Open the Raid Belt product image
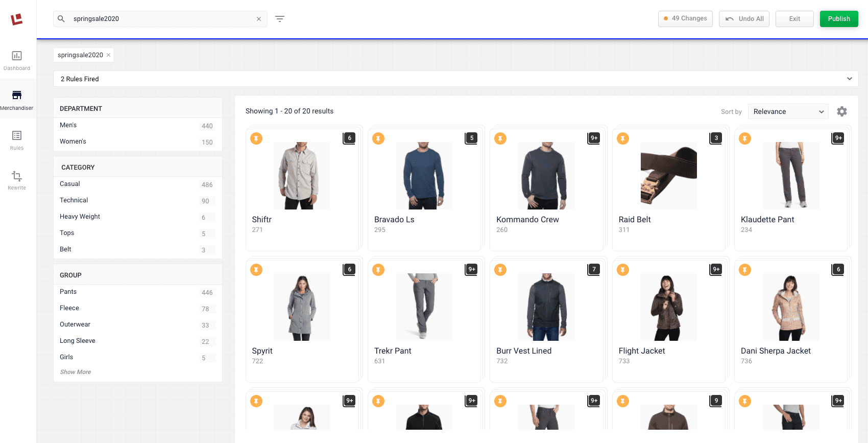Viewport: 868px width, 443px height. (669, 176)
